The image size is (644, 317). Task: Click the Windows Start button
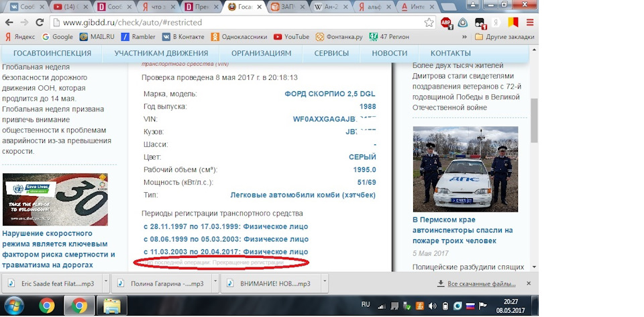coord(13,306)
